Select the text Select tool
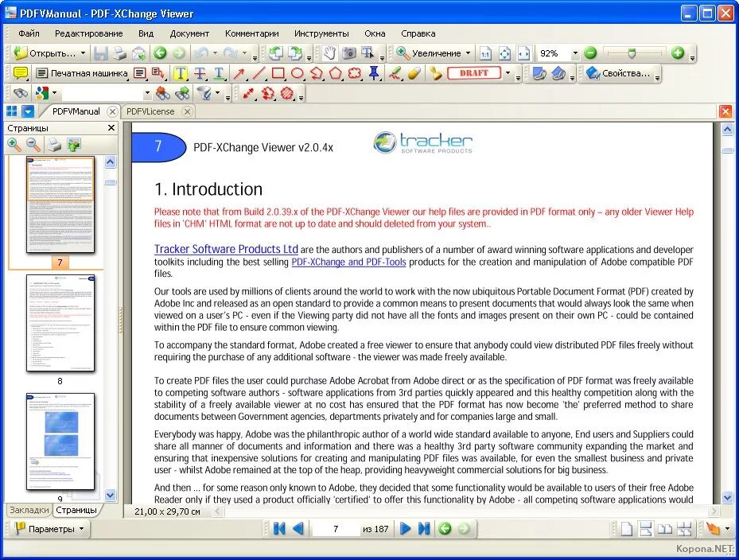Viewport: 739px width, 560px height. (368, 53)
